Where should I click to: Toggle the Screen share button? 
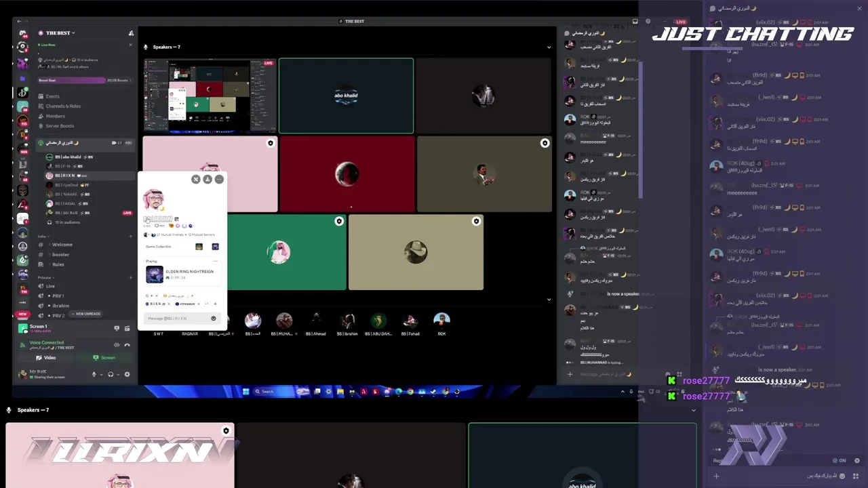[104, 358]
